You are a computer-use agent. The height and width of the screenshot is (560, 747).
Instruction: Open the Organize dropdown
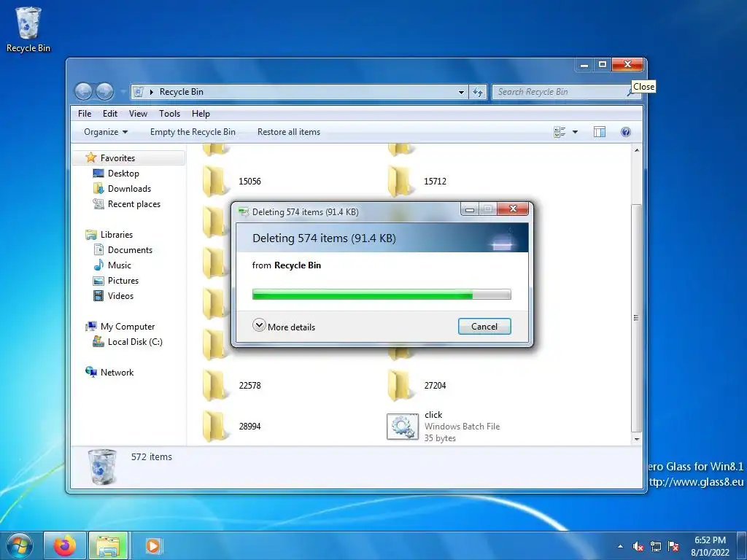[106, 132]
